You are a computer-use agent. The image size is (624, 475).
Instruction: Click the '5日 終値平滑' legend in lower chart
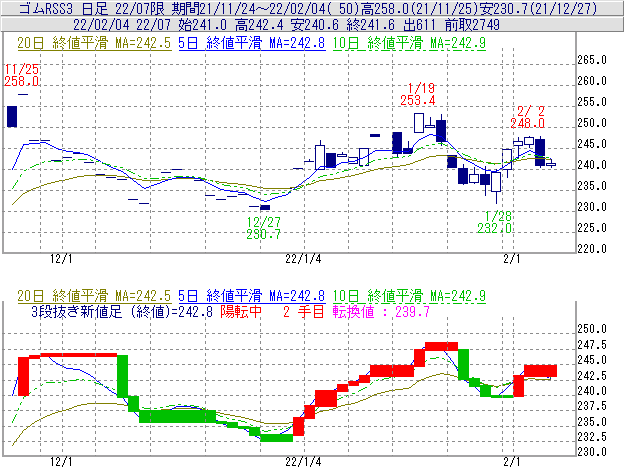pyautogui.click(x=220, y=296)
